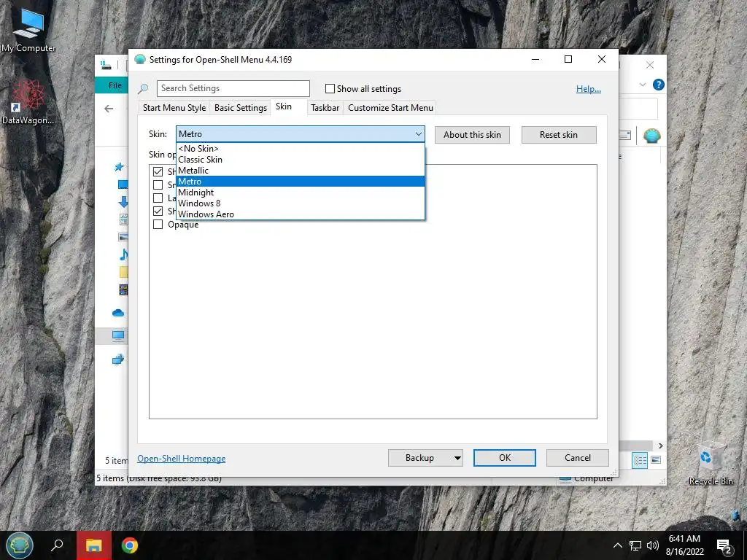Image resolution: width=747 pixels, height=560 pixels.
Task: Open the Help link
Action: 589,88
